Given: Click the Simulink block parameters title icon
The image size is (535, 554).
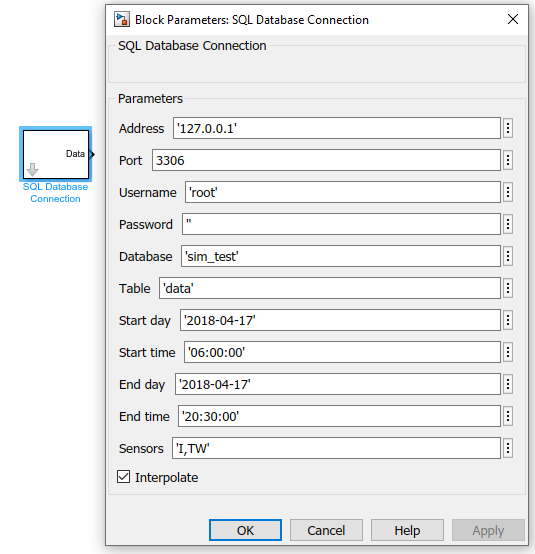Looking at the screenshot, I should (122, 19).
